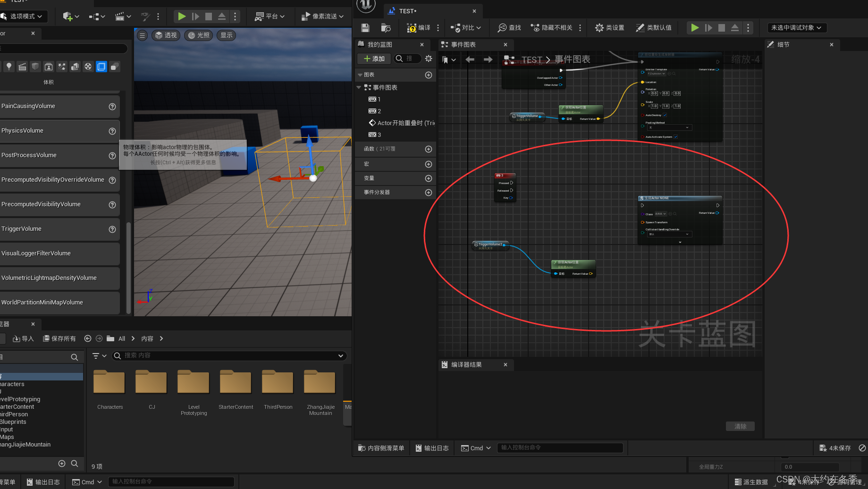This screenshot has height=489, width=868.
Task: Open the 对比 diff dropdown
Action: (466, 28)
